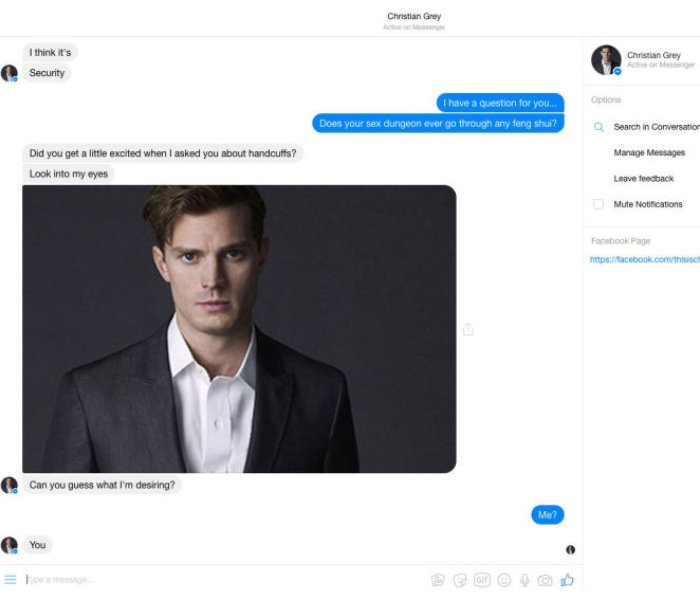This screenshot has width=700, height=600.
Task: Add photos with the image attachment icon
Action: [x=438, y=580]
